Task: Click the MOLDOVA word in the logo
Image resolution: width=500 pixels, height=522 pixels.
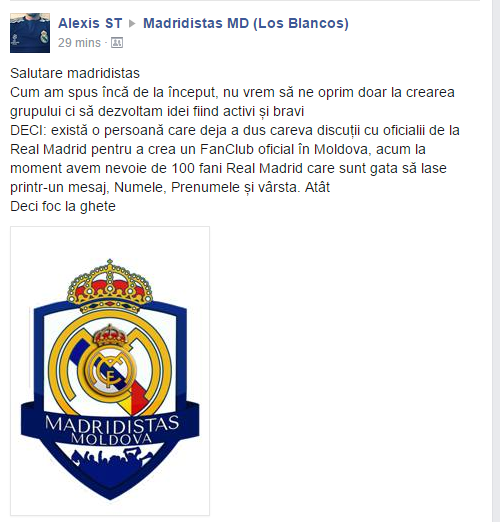Action: pos(112,439)
